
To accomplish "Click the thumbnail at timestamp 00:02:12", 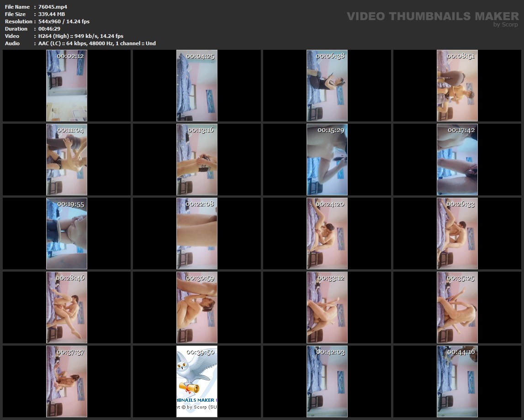I will 67,85.
